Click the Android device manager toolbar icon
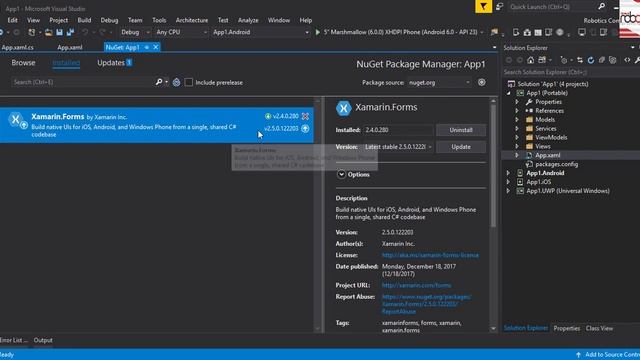 (516, 32)
